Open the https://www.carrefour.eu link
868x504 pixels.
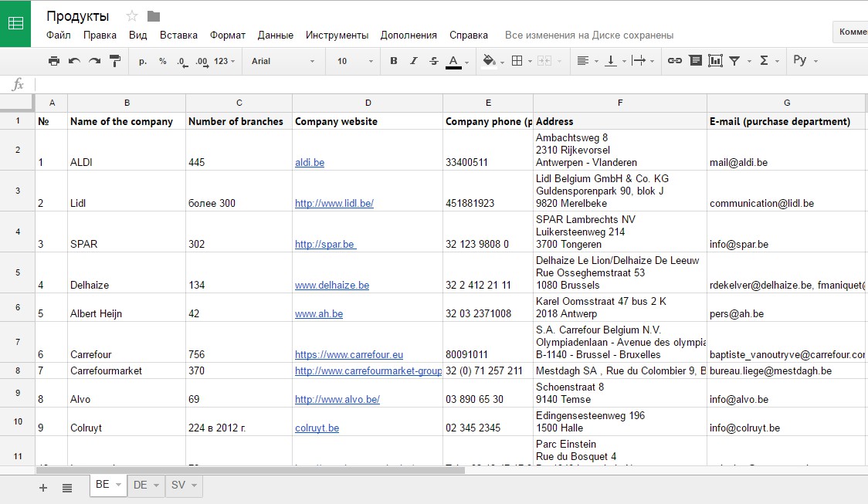[x=349, y=354]
